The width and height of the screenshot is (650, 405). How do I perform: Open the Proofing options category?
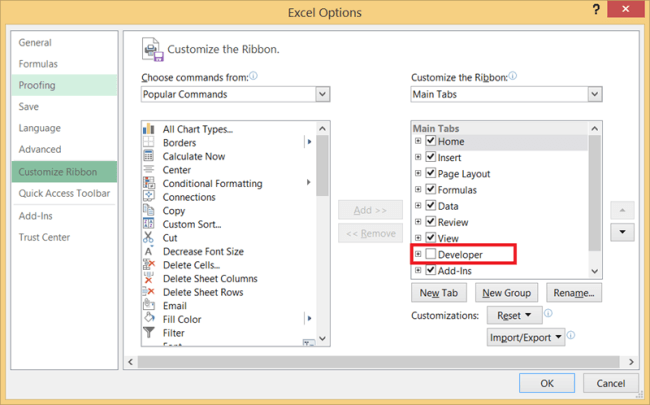point(37,85)
